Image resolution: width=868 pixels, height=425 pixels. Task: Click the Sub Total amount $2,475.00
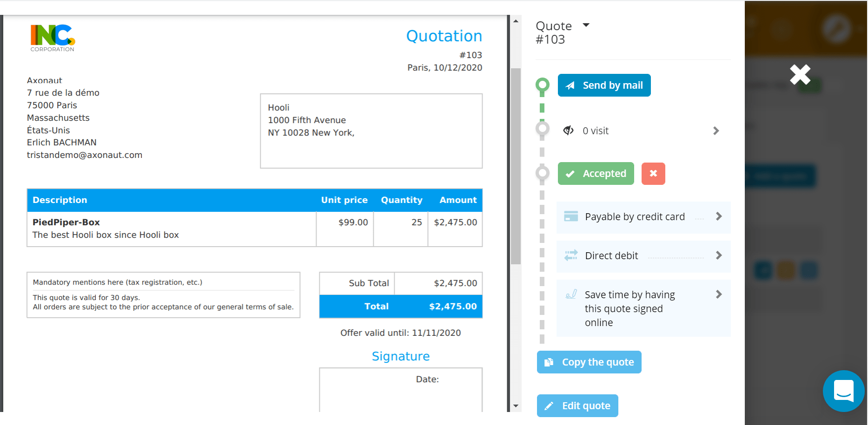456,283
